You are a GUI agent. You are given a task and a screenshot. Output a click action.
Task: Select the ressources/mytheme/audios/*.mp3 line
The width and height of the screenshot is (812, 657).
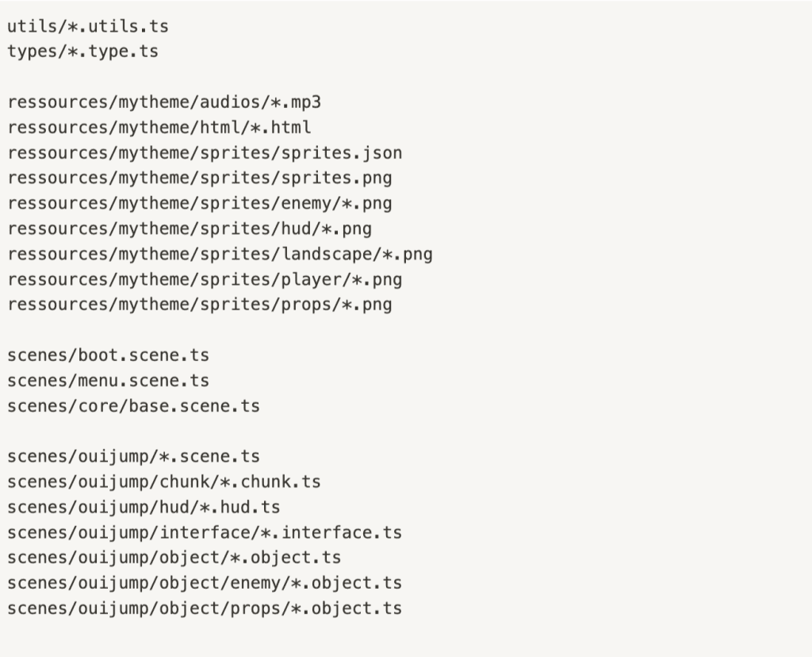pyautogui.click(x=164, y=102)
